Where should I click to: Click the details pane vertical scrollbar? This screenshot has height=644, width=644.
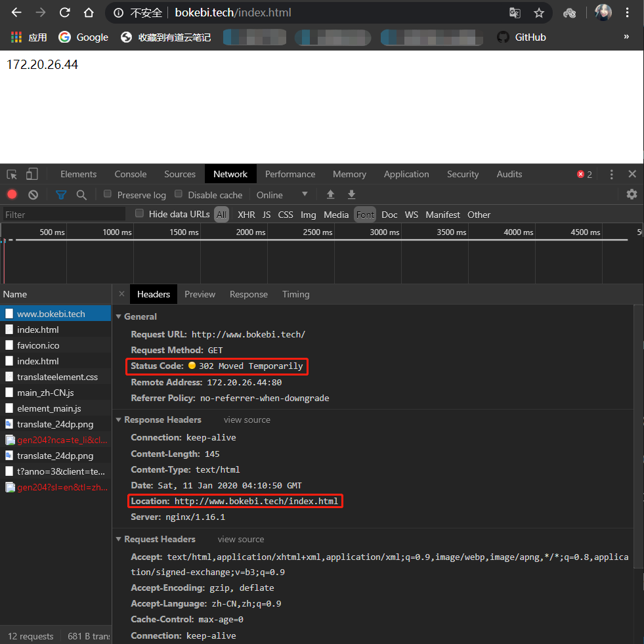(638, 435)
